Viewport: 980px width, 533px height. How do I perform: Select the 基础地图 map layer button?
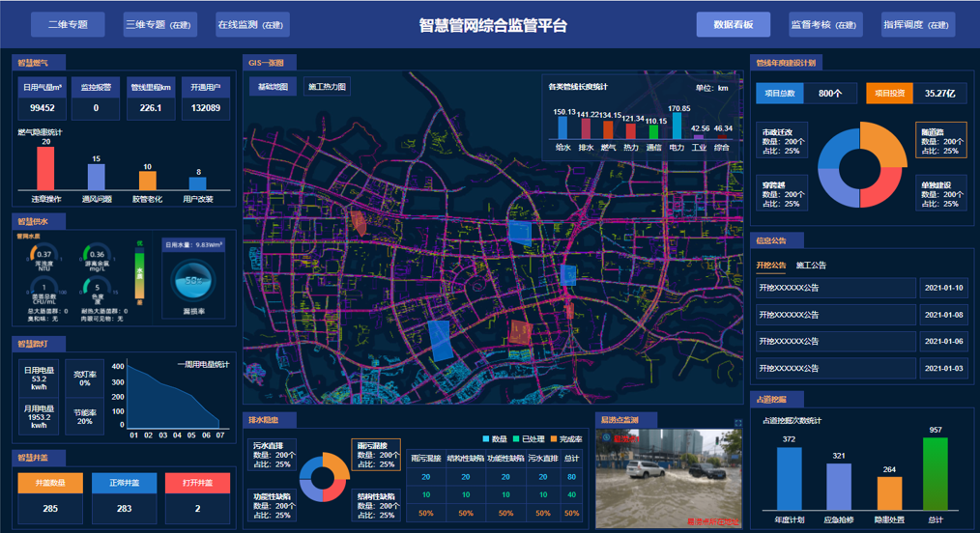point(272,87)
